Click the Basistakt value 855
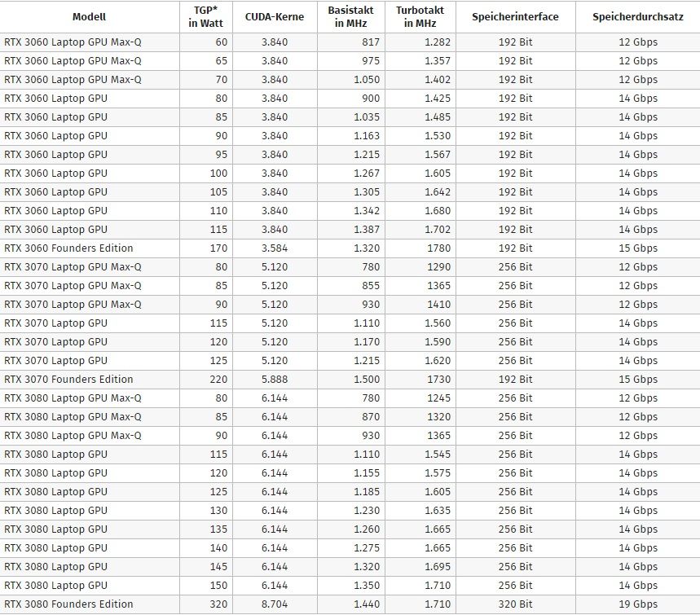 pos(371,286)
